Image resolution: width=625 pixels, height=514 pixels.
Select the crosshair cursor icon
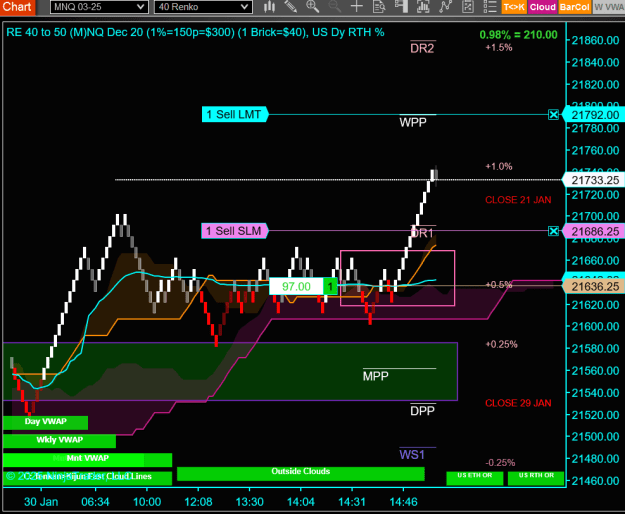(356, 7)
